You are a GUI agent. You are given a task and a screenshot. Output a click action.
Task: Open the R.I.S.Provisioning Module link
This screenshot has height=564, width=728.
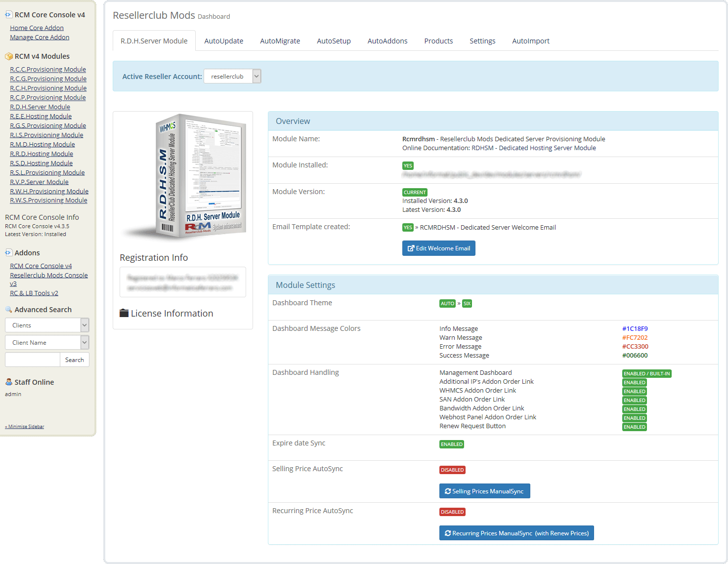pos(46,135)
